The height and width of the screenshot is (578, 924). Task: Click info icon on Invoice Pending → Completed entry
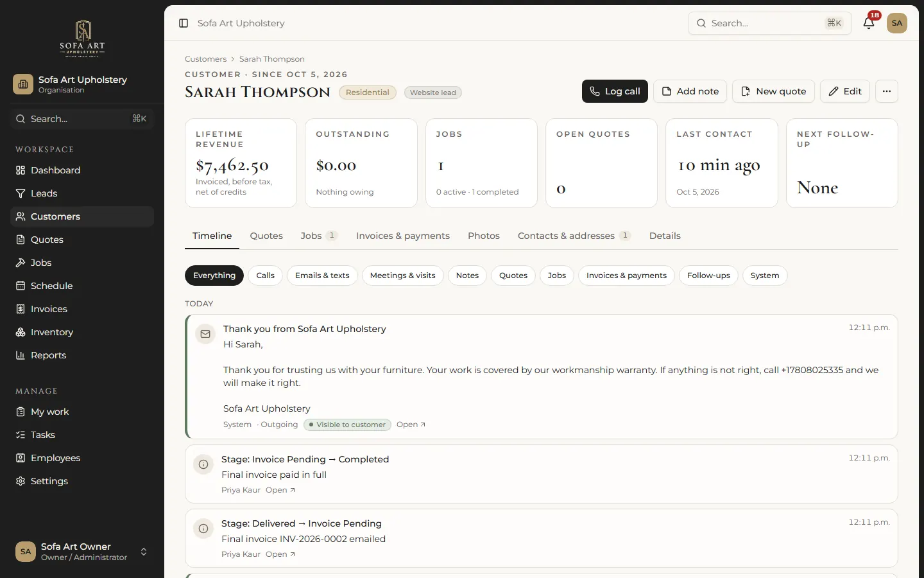203,464
